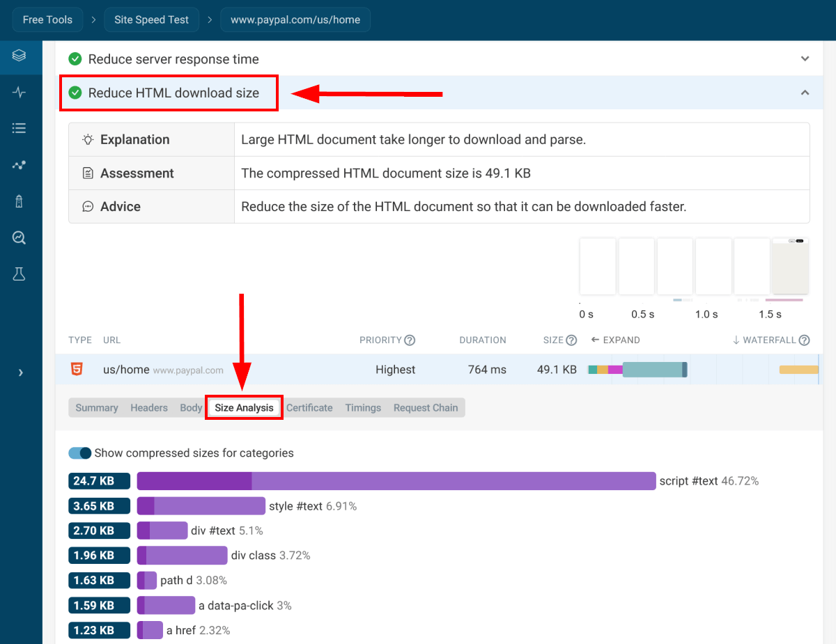Open the Request Chain tab
This screenshot has width=836, height=644.
pos(426,408)
